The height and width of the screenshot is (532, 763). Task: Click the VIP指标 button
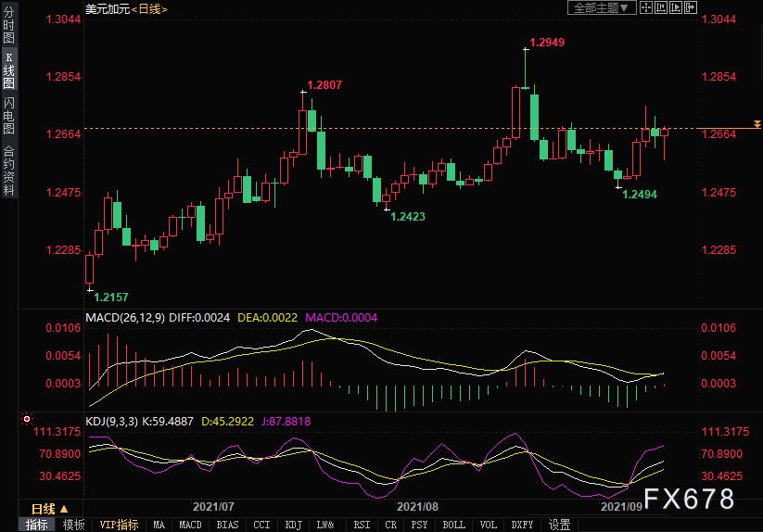point(120,525)
